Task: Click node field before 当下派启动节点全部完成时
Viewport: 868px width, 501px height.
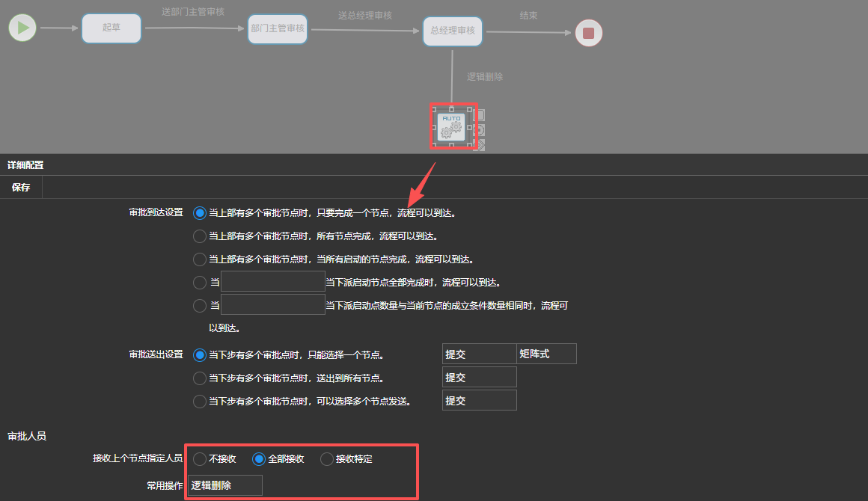Action: [x=272, y=281]
